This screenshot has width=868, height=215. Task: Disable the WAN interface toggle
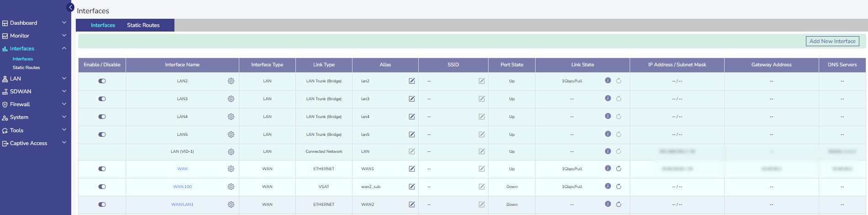pyautogui.click(x=102, y=169)
